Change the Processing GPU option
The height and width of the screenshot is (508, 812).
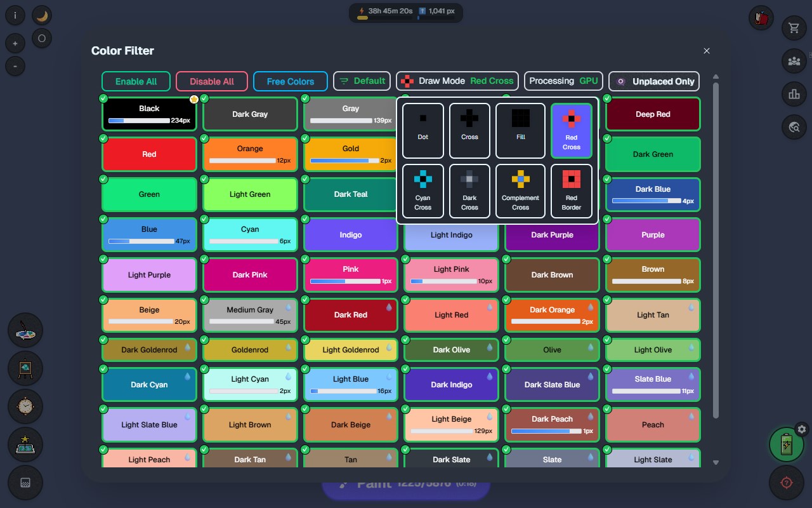563,81
